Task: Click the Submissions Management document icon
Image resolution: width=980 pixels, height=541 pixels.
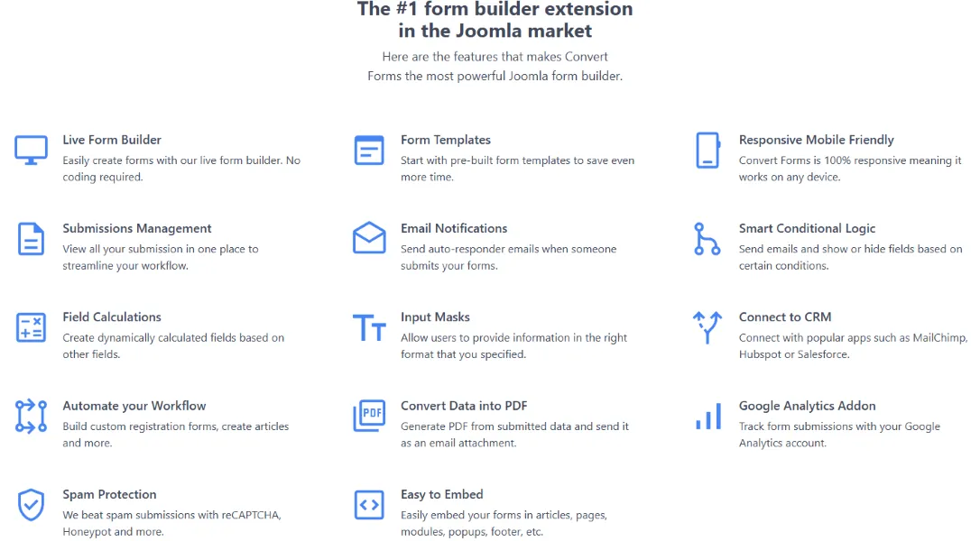Action: pyautogui.click(x=32, y=239)
